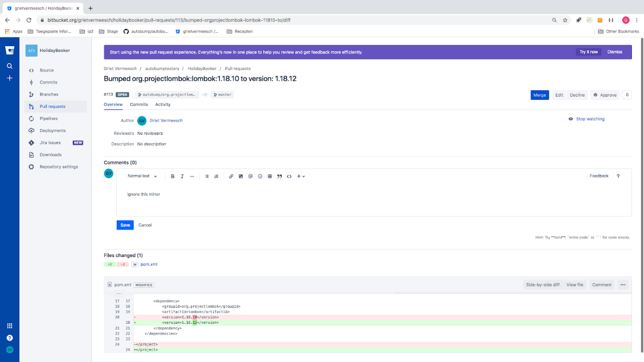Click the browser address bar
Screen dimensions: 644x362
(x=294, y=20)
